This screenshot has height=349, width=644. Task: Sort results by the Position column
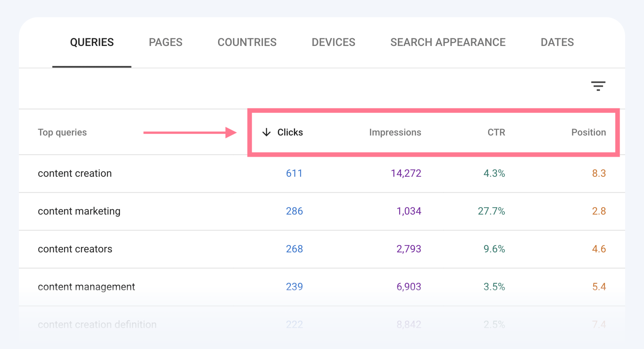[588, 132]
